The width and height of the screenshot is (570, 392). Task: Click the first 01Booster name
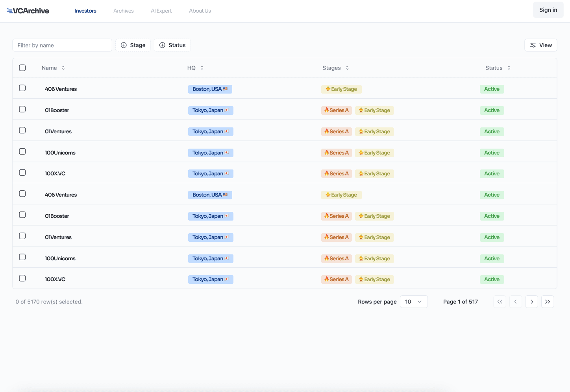pyautogui.click(x=57, y=110)
